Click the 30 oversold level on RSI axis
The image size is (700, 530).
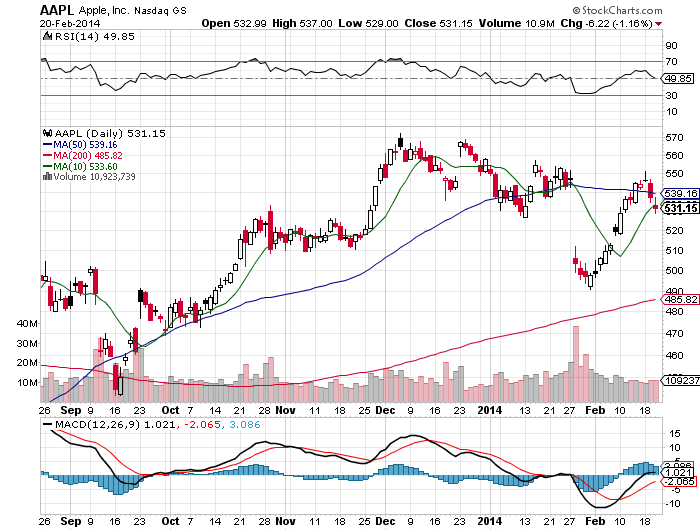pyautogui.click(x=671, y=95)
